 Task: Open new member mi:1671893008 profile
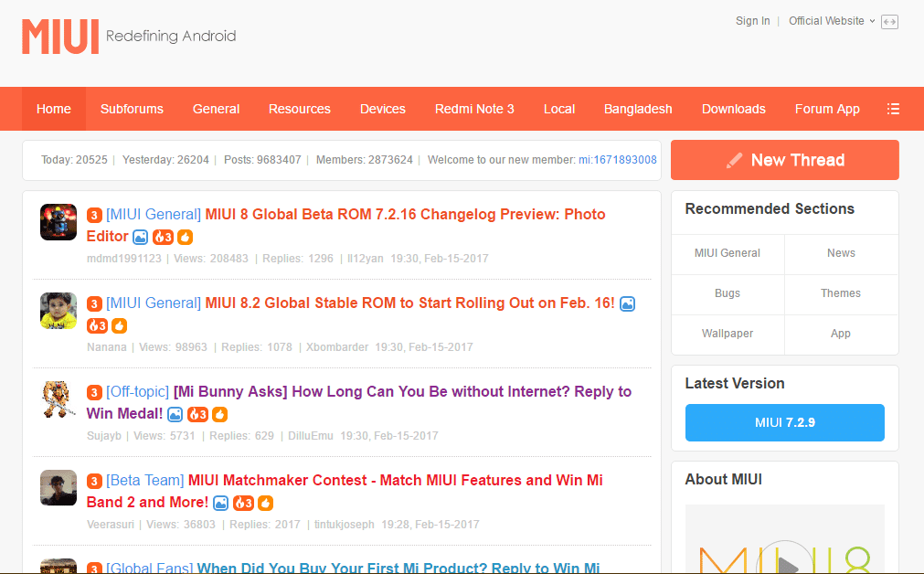coord(618,160)
